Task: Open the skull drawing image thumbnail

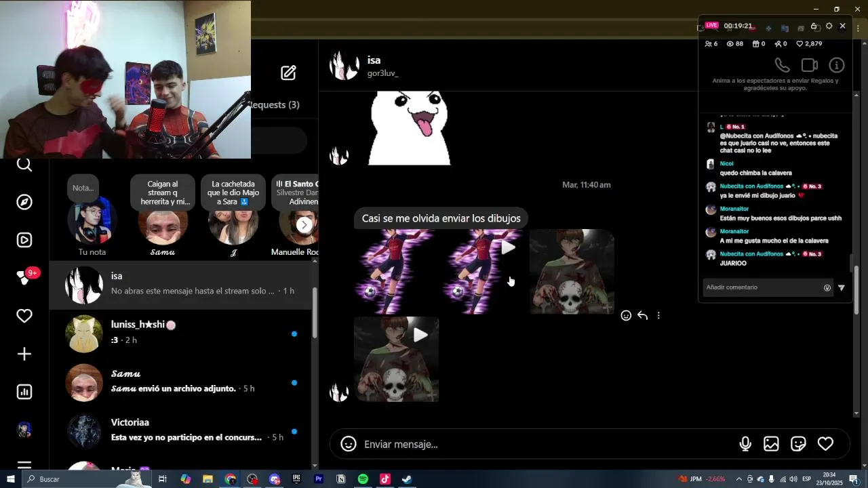Action: pyautogui.click(x=572, y=272)
